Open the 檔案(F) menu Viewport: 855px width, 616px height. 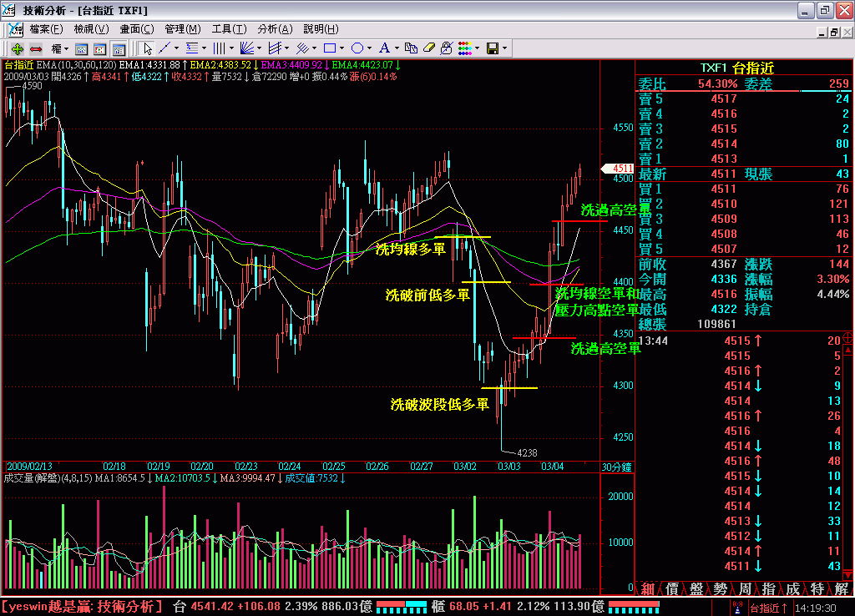47,29
